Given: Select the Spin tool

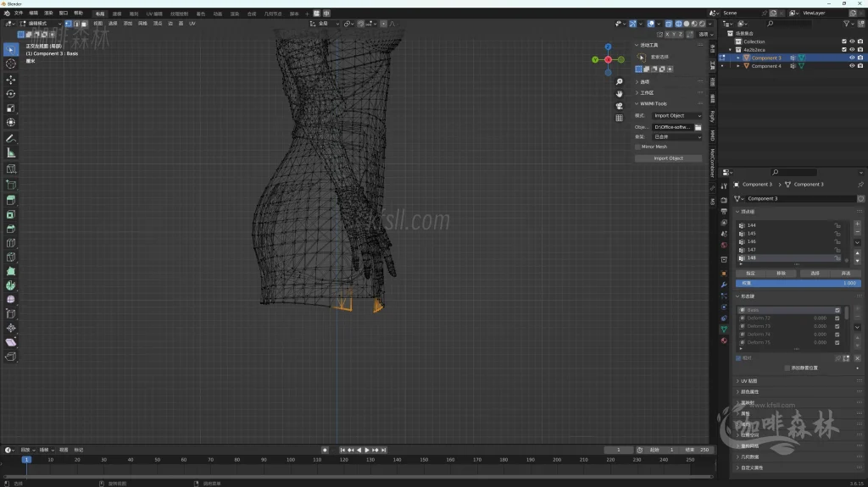Looking at the screenshot, I should click(10, 285).
